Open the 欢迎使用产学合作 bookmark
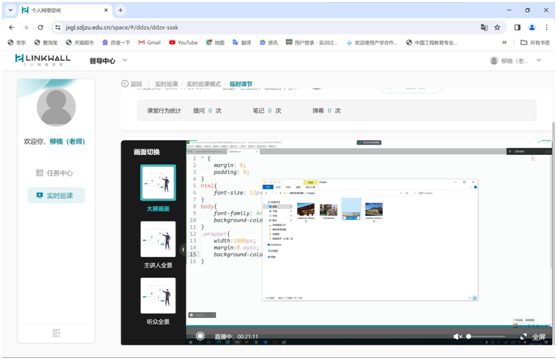The width and height of the screenshot is (557, 360). [372, 42]
